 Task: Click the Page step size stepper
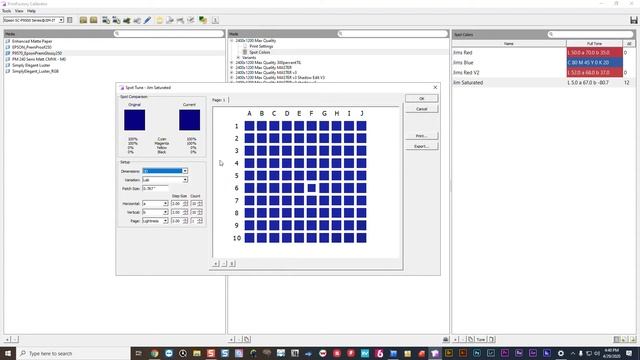tap(186, 221)
